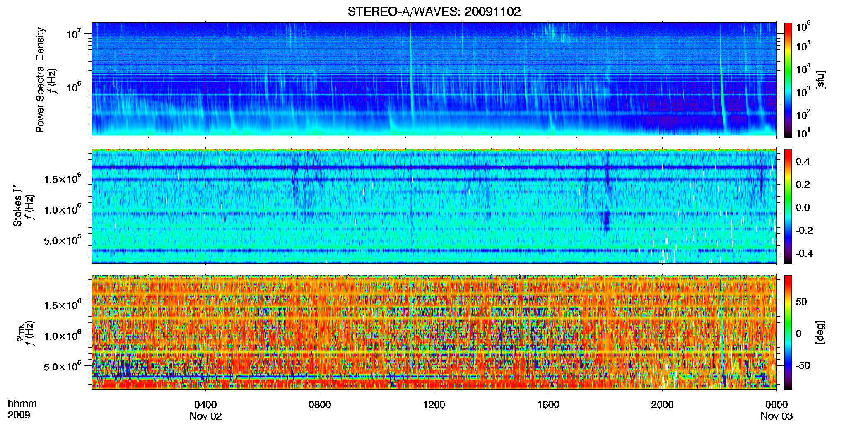Viewport: 868px width, 447px height.
Task: Click the "50" label on the degrees colorbar
Action: (801, 301)
